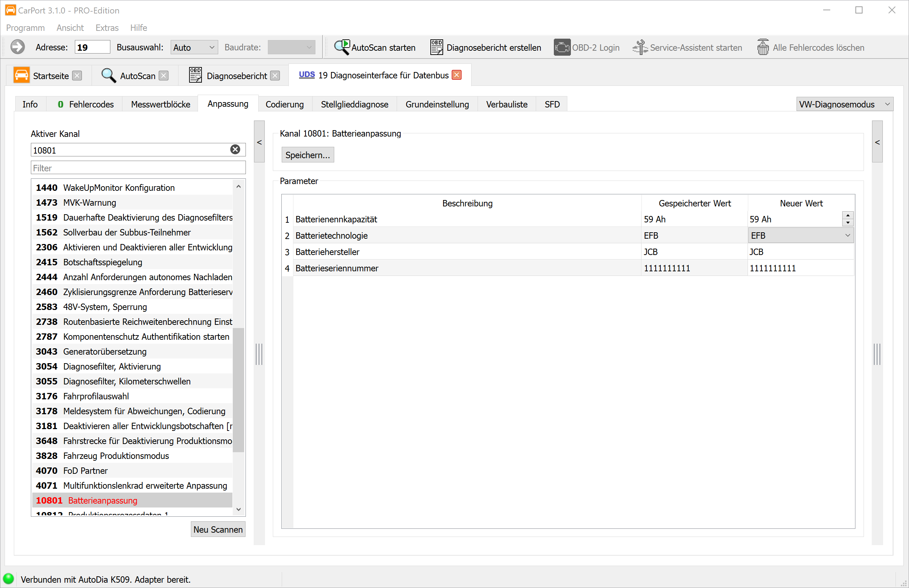
Task: Click the Alle Fehlercodes löschen trash icon
Action: pyautogui.click(x=763, y=48)
